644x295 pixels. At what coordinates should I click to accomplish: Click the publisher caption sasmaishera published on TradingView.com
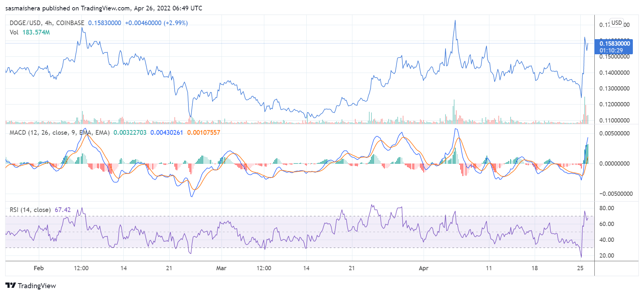pyautogui.click(x=104, y=8)
